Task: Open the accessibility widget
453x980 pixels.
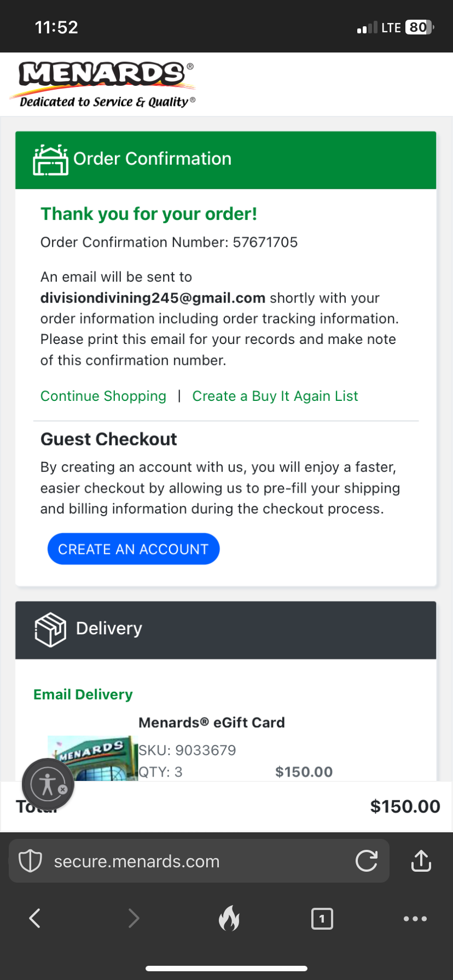Action: coord(46,783)
